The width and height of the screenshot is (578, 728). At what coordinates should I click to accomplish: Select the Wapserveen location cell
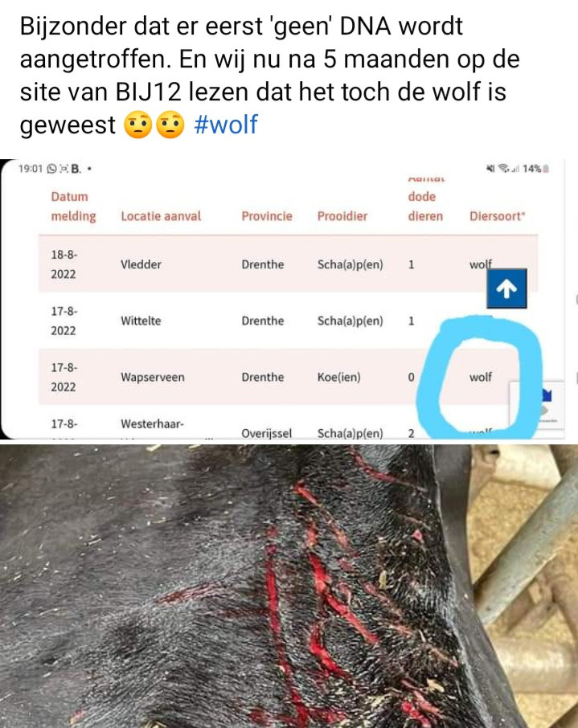click(153, 377)
